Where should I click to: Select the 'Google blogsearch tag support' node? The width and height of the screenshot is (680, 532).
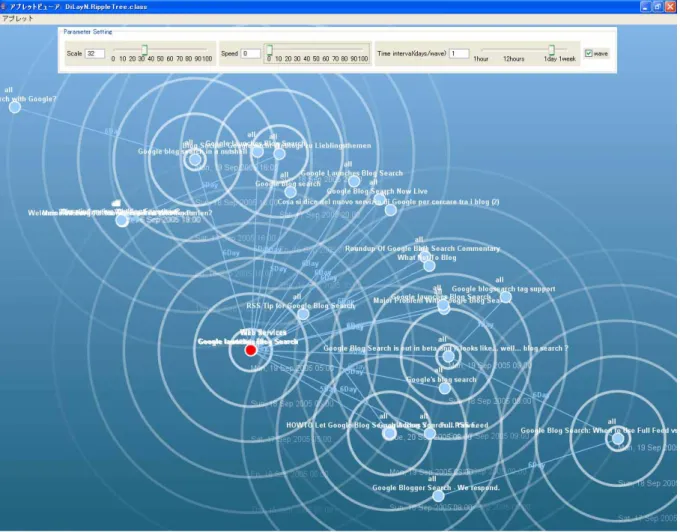click(x=506, y=297)
